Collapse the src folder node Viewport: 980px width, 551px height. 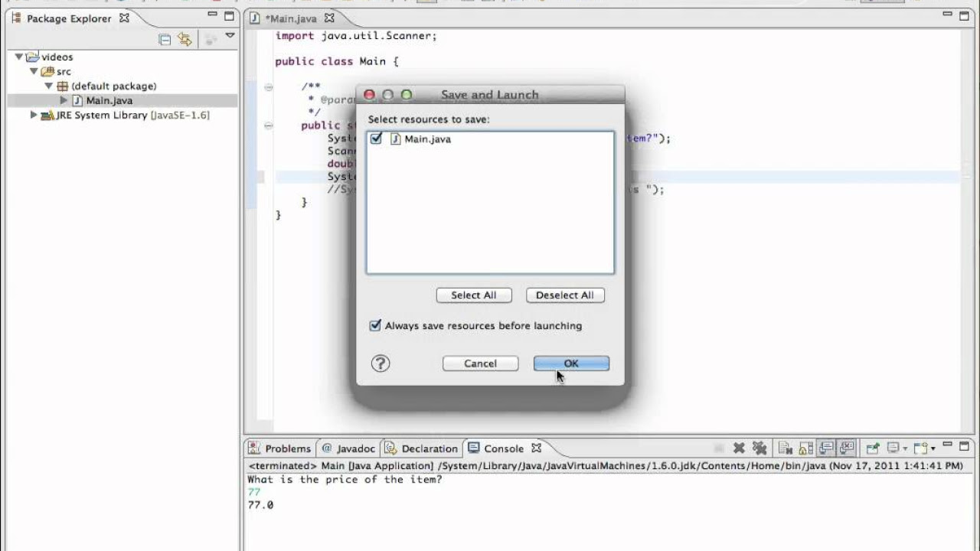pyautogui.click(x=34, y=71)
